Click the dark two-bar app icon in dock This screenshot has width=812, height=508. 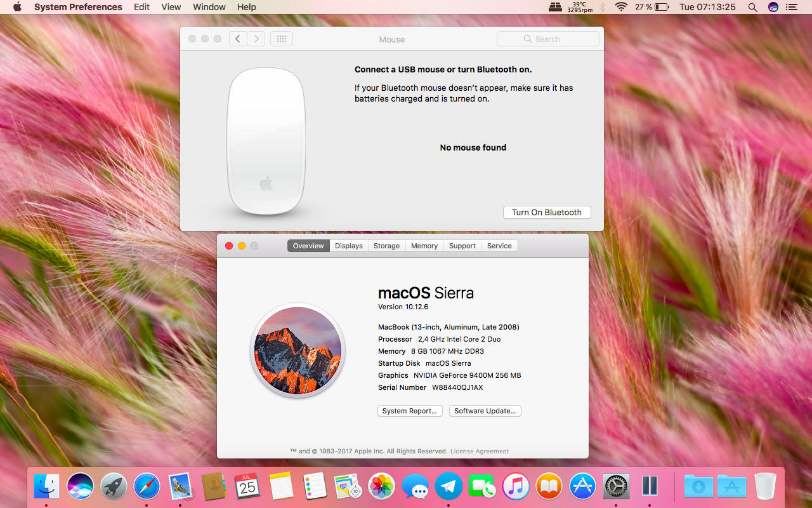pos(650,487)
